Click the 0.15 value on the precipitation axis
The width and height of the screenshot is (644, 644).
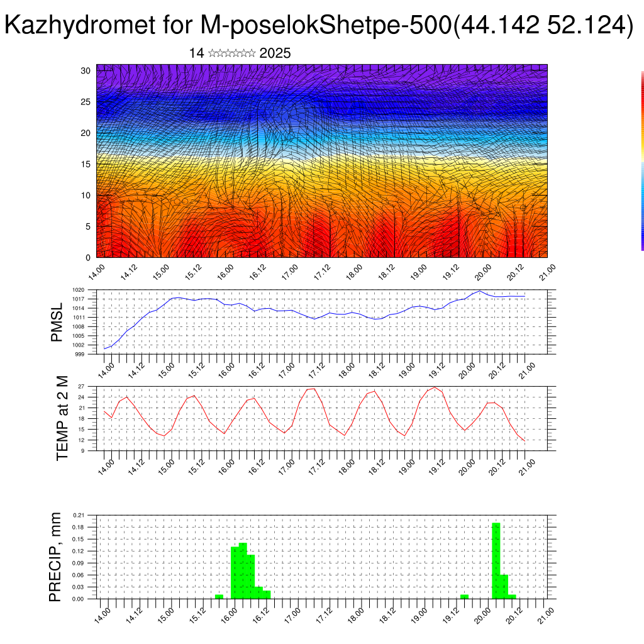pyautogui.click(x=79, y=539)
